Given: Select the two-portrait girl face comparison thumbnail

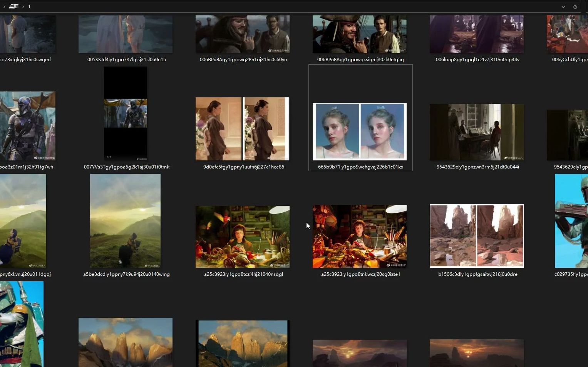Looking at the screenshot, I should [360, 131].
